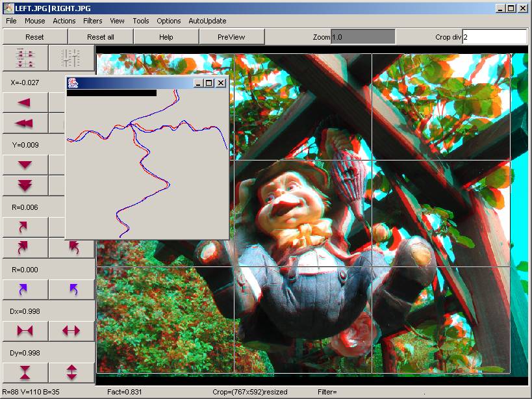
Task: Minimize the small graph window
Action: (x=199, y=83)
